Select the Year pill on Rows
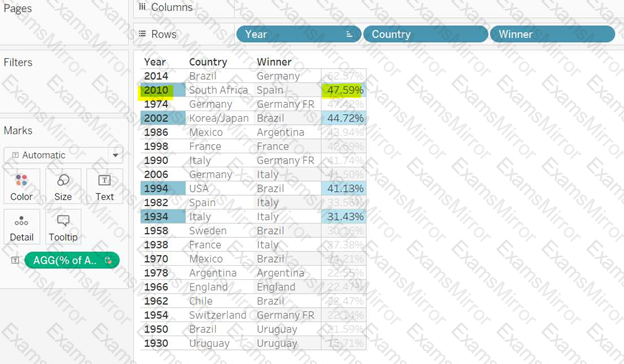The image size is (624, 364). [x=298, y=34]
